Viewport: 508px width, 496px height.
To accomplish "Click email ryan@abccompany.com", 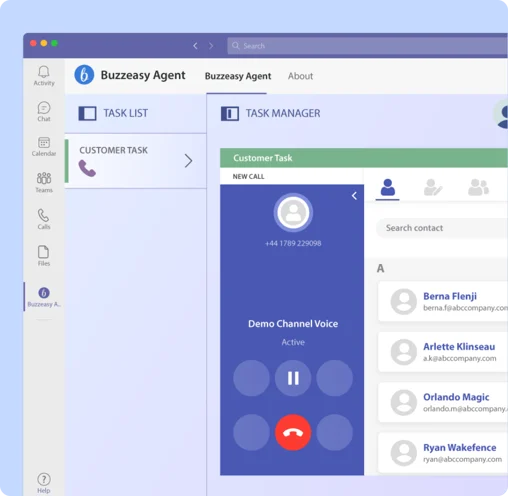I will coord(462,459).
